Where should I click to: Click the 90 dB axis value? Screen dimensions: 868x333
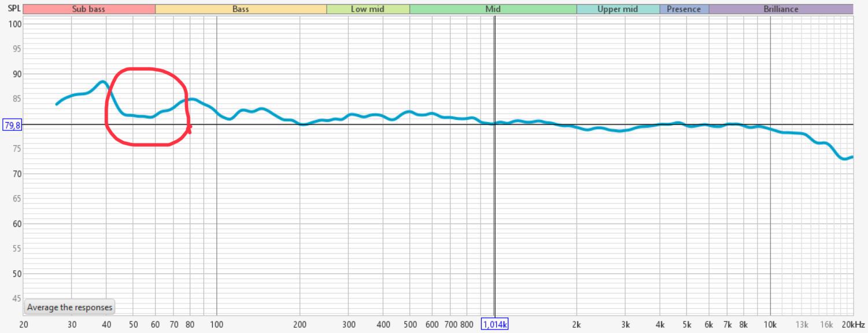(17, 74)
